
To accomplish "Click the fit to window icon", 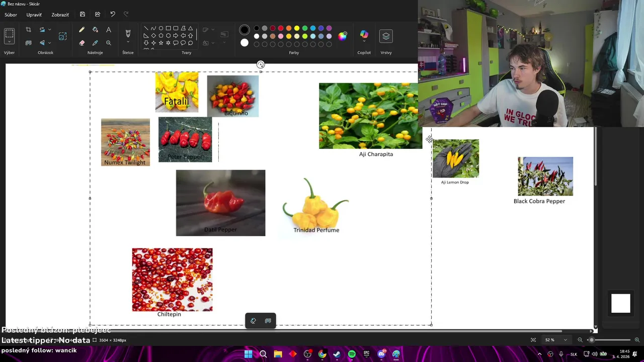I will 533,340.
